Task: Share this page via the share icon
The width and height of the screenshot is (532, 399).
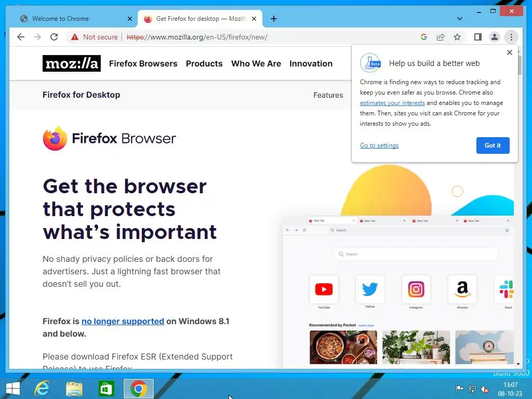Action: [441, 37]
